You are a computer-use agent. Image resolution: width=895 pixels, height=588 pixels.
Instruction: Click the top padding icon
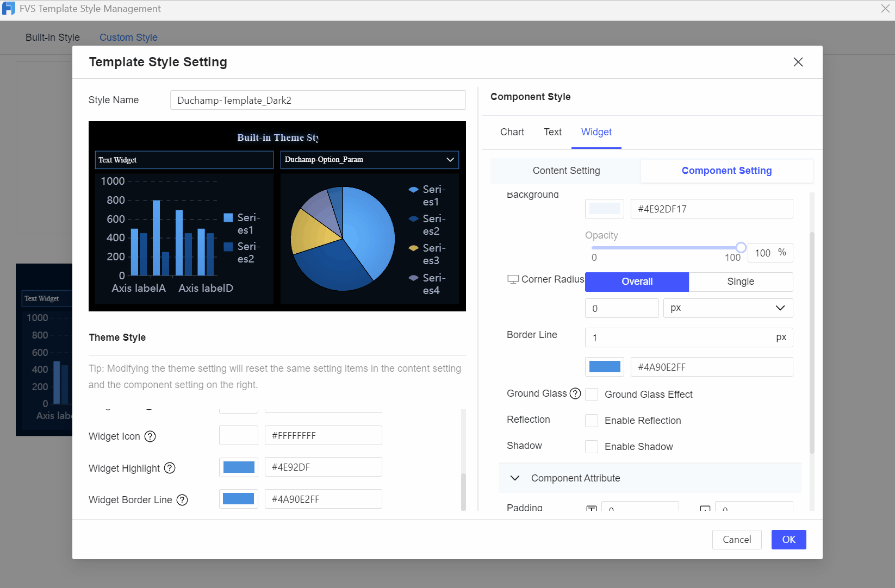[x=592, y=509]
